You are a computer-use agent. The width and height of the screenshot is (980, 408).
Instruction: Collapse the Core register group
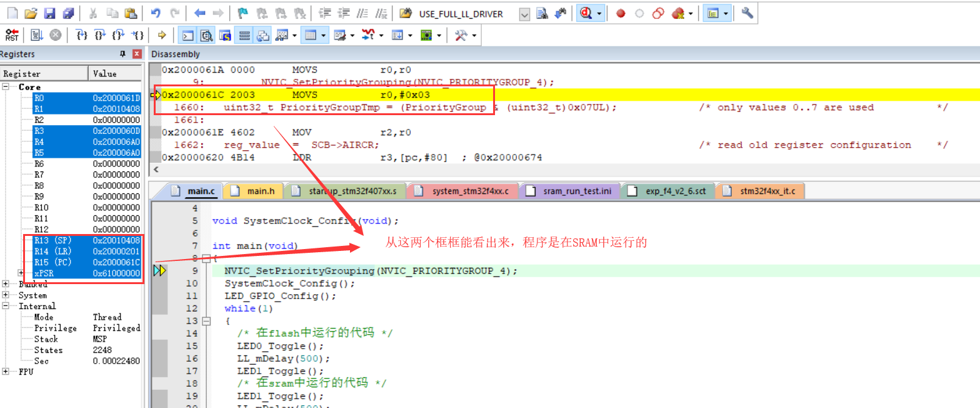point(6,87)
